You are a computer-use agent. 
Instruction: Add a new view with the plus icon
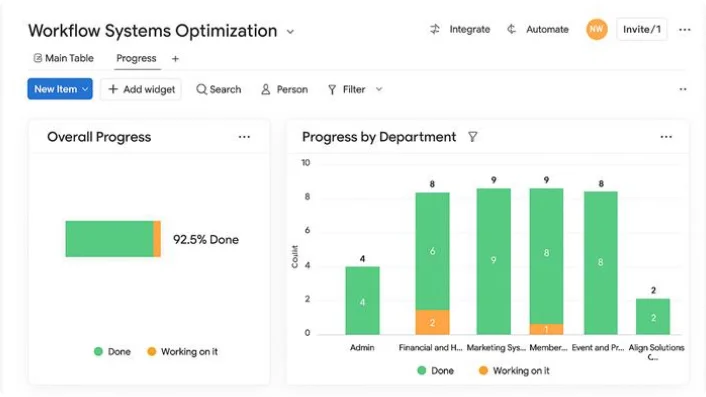tap(175, 59)
